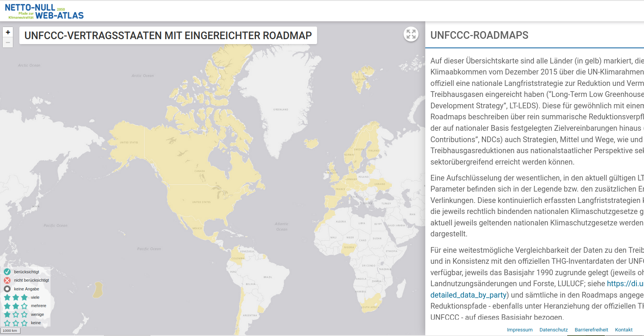Click the 'mehrere' two-star legend rating
Image resolution: width=644 pixels, height=336 pixels.
(16, 306)
